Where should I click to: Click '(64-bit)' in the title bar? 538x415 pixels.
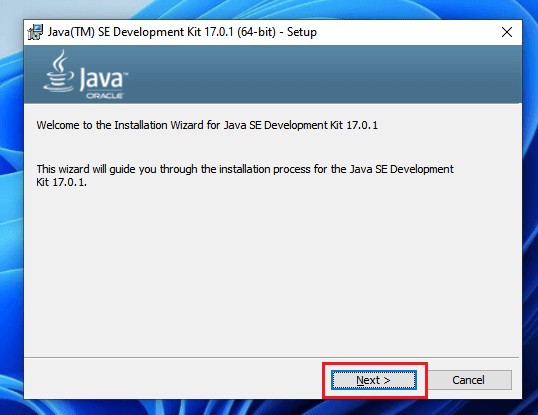(256, 32)
